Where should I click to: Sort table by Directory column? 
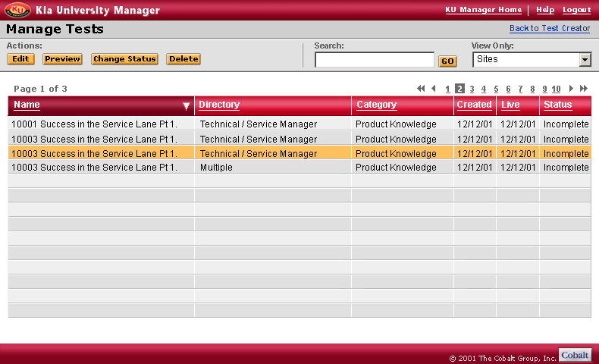[x=218, y=105]
